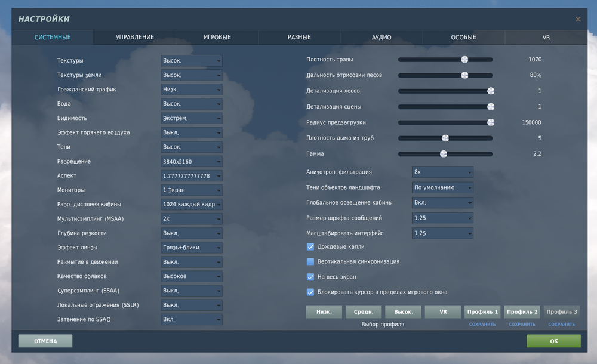Open the Размытие в движении dropdown
This screenshot has height=364, width=597.
192,262
